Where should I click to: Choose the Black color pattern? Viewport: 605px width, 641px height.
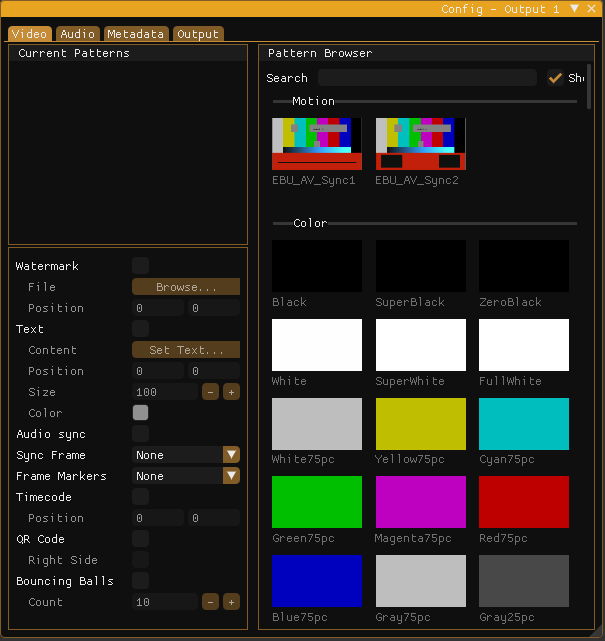coord(317,266)
